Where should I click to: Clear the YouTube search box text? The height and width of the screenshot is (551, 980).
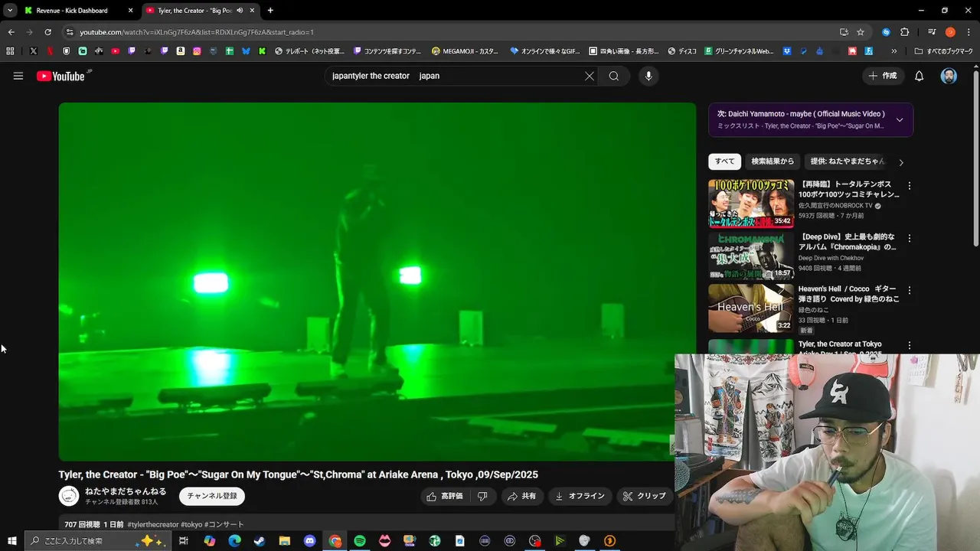[x=590, y=76]
